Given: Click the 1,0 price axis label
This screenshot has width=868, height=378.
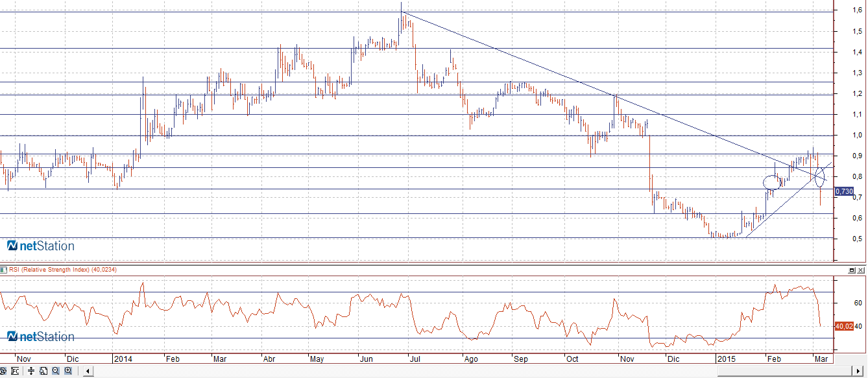Looking at the screenshot, I should coord(857,135).
